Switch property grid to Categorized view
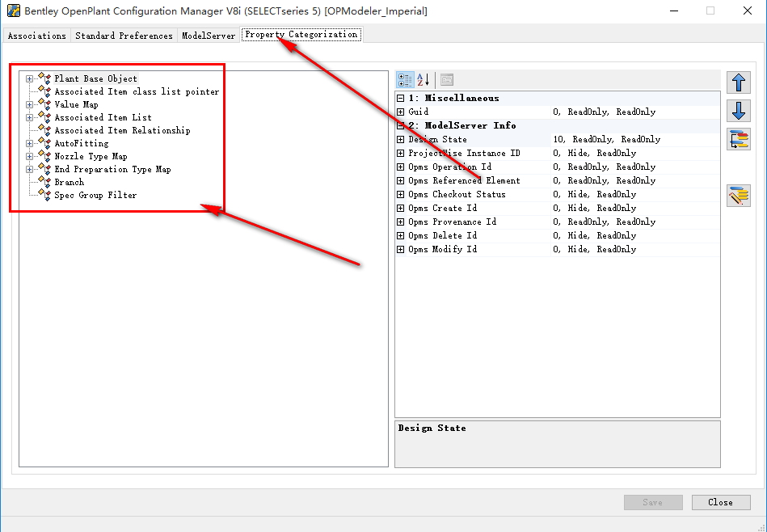The height and width of the screenshot is (532, 767). [405, 80]
